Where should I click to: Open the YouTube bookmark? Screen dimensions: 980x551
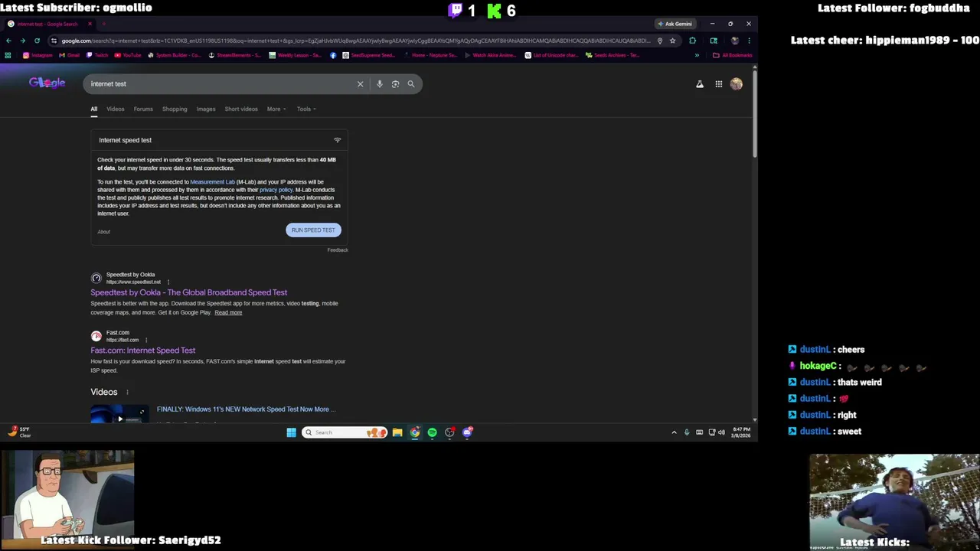(128, 55)
